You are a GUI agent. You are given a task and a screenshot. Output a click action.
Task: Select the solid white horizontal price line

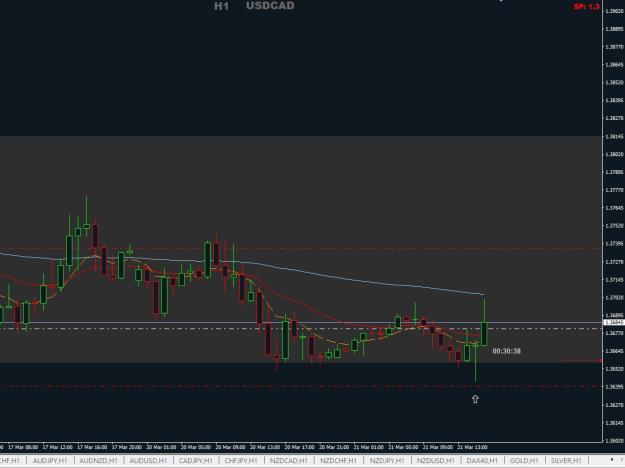pyautogui.click(x=301, y=322)
